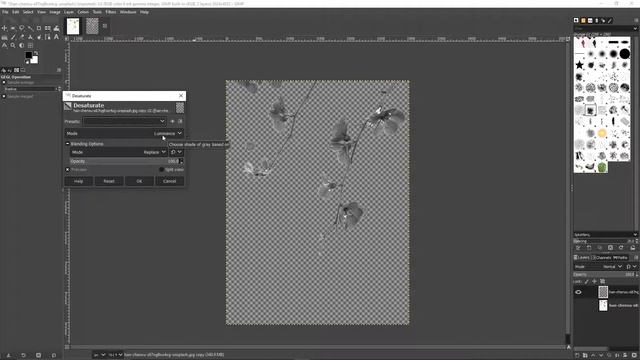Enable Split view option
The height and width of the screenshot is (360, 640).
pos(162,169)
